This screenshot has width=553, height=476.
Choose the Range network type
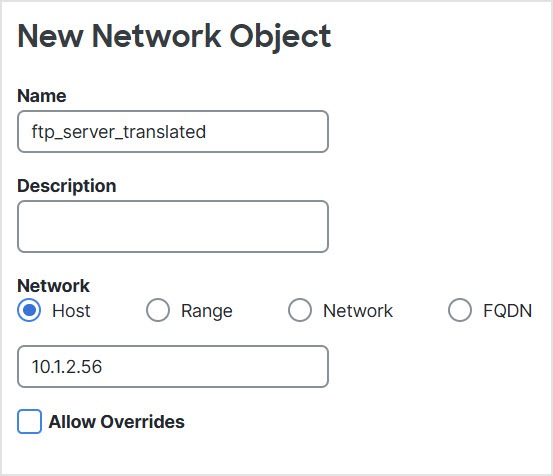point(158,310)
